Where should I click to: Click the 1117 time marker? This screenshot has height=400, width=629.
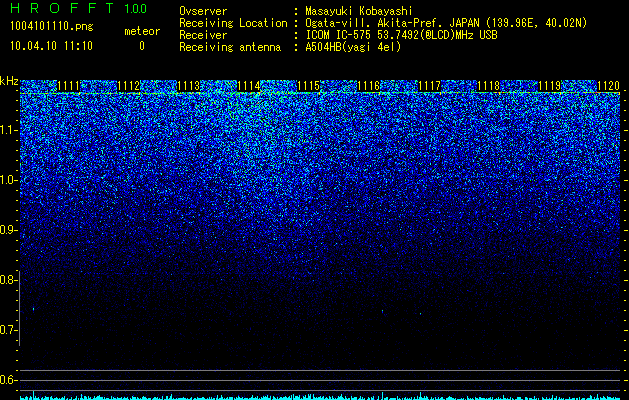click(x=429, y=85)
